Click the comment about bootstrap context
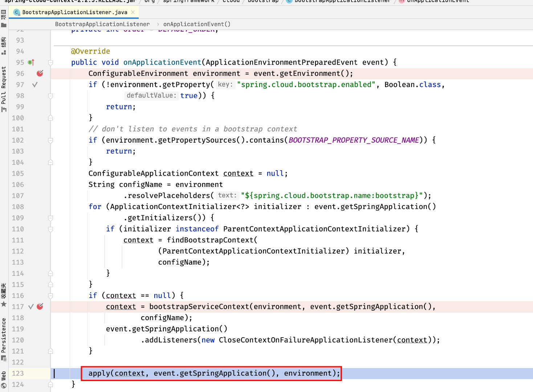 [x=193, y=129]
